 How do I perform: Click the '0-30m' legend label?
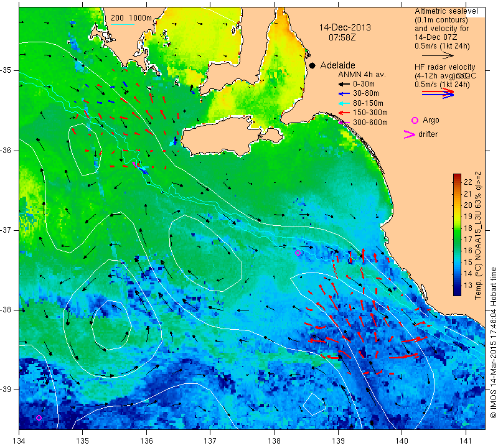click(364, 85)
